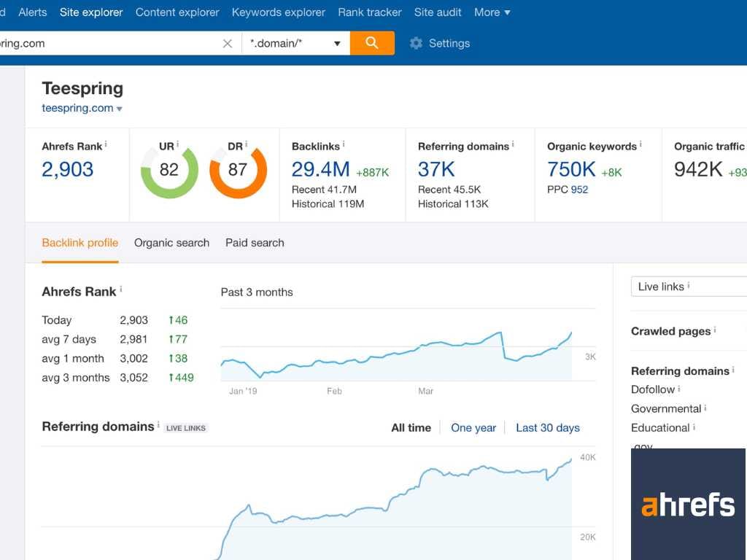This screenshot has width=747, height=560.
Task: Click the Organic keywords value 750K
Action: click(571, 169)
